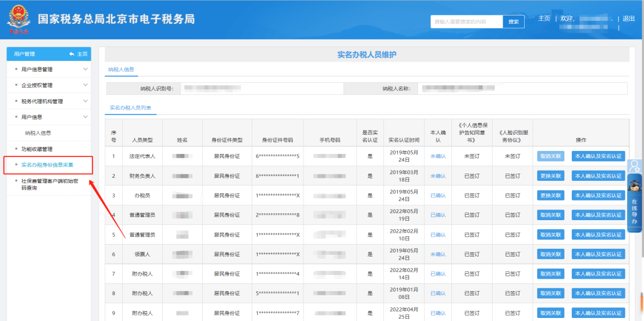Click 未确认 link for 财务负责人 row
This screenshot has width=644, height=321.
438,176
